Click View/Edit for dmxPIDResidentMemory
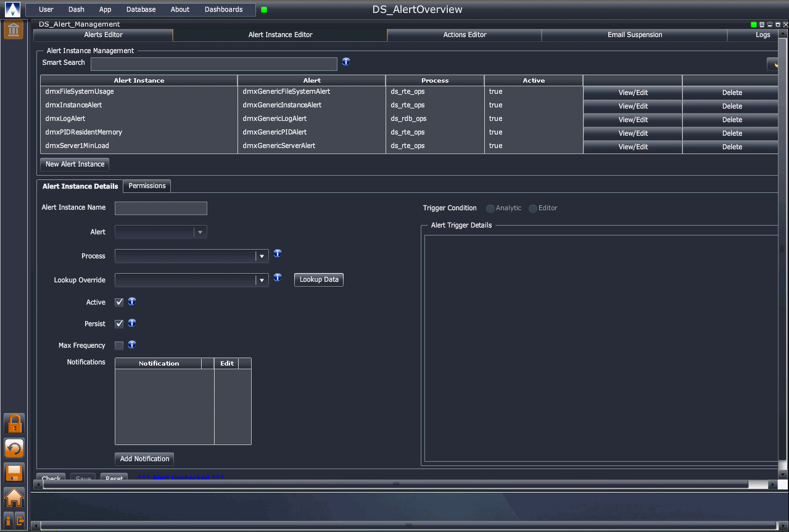The height and width of the screenshot is (532, 789). click(x=633, y=133)
